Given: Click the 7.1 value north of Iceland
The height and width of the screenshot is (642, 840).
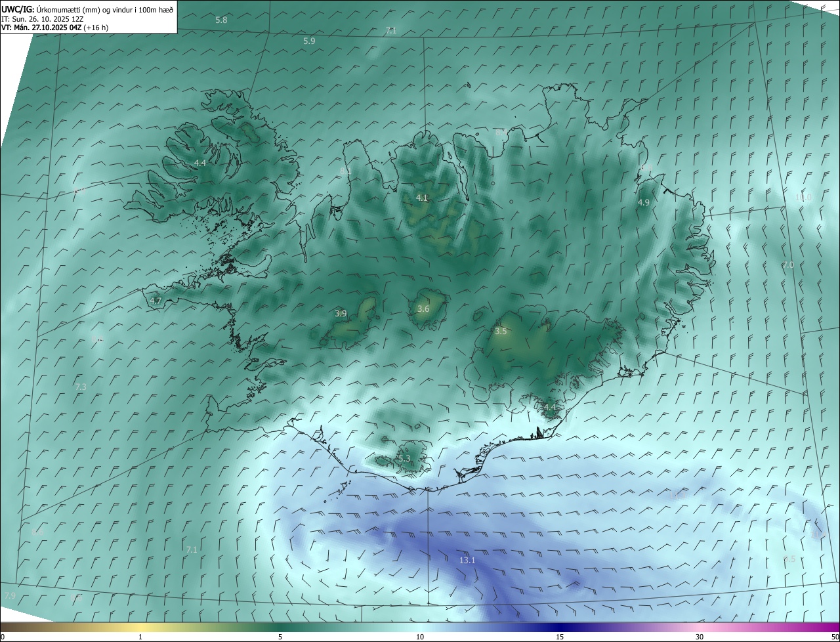Looking at the screenshot, I should [x=391, y=31].
